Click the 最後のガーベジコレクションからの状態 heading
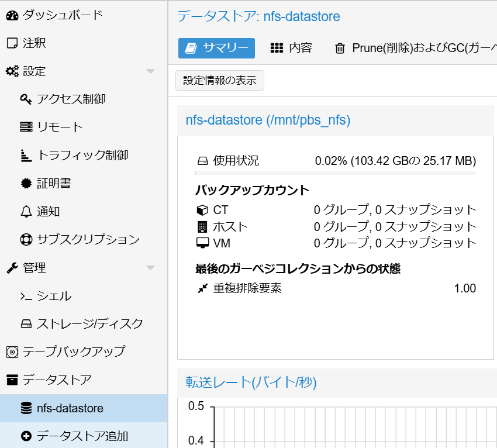Viewport: 497px width, 448px height. pos(298,269)
